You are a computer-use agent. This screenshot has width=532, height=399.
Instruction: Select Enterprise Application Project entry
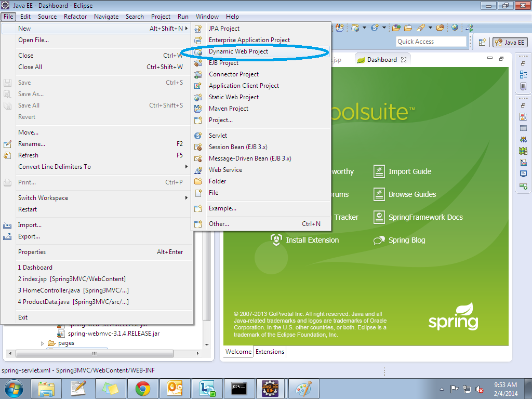pos(261,40)
